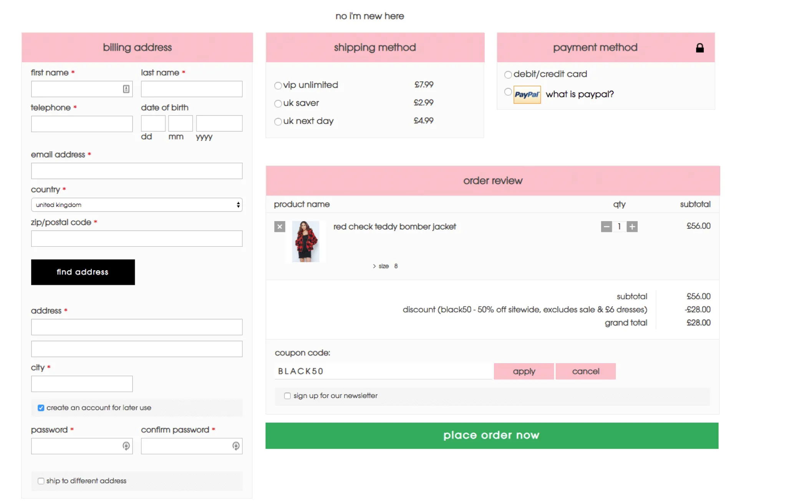Click the city input field
The image size is (812, 504).
pyautogui.click(x=82, y=384)
